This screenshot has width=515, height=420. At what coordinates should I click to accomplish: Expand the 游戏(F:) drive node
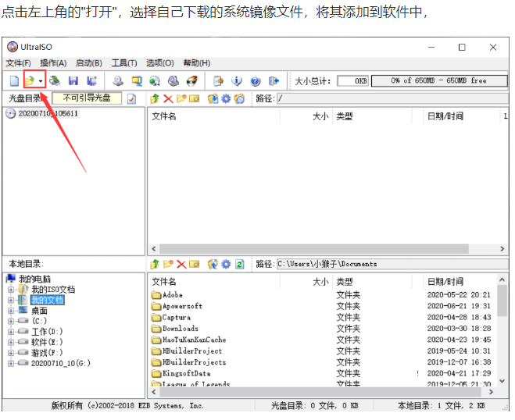(x=11, y=353)
